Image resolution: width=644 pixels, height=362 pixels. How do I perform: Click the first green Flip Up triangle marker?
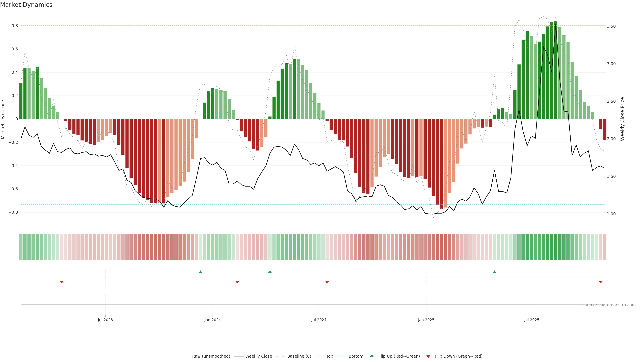[200, 272]
